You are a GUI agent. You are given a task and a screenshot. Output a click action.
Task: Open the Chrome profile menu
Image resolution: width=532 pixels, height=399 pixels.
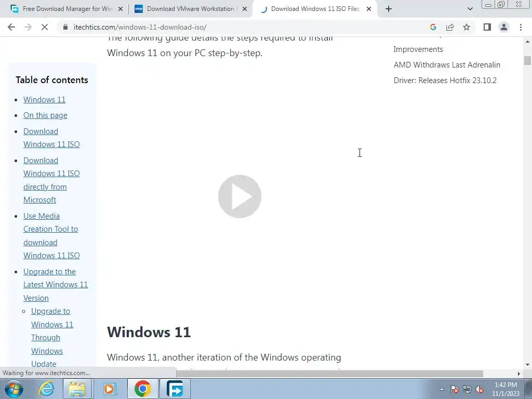504,27
